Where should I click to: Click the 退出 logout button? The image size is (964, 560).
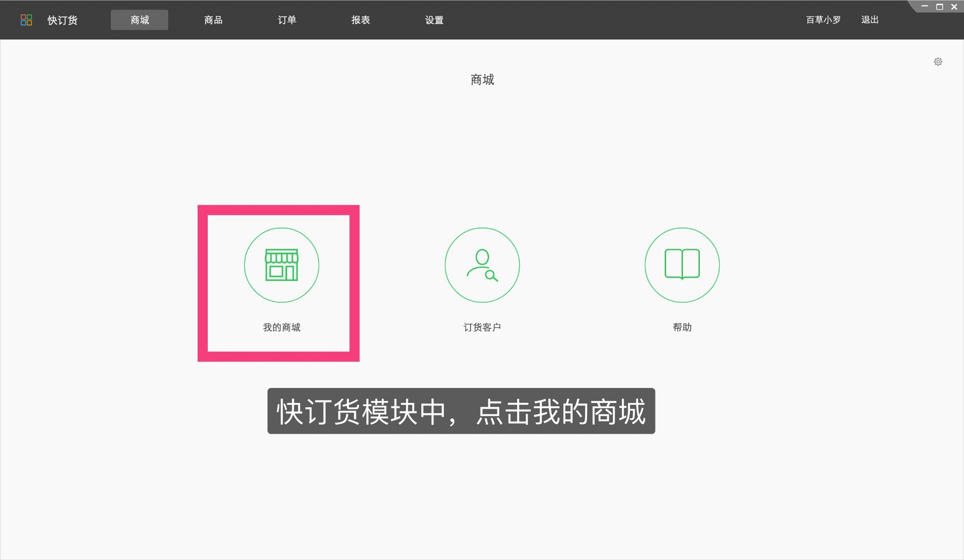click(x=869, y=20)
